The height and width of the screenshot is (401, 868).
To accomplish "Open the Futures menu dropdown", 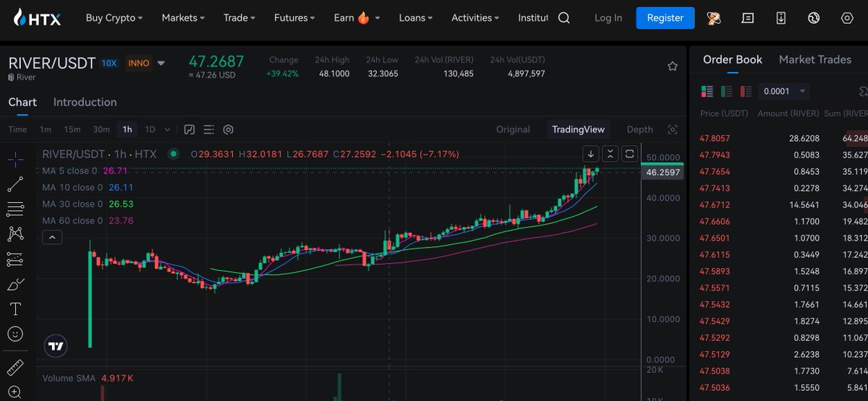I will coord(294,18).
